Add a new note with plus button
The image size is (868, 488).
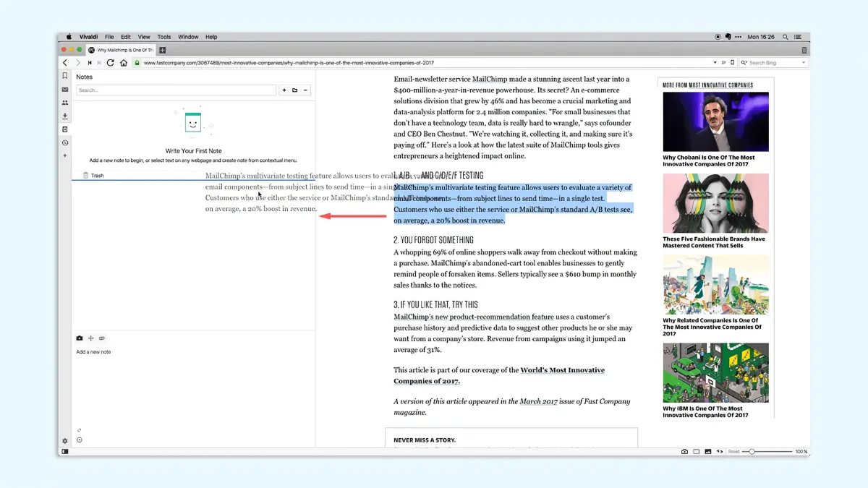point(284,90)
